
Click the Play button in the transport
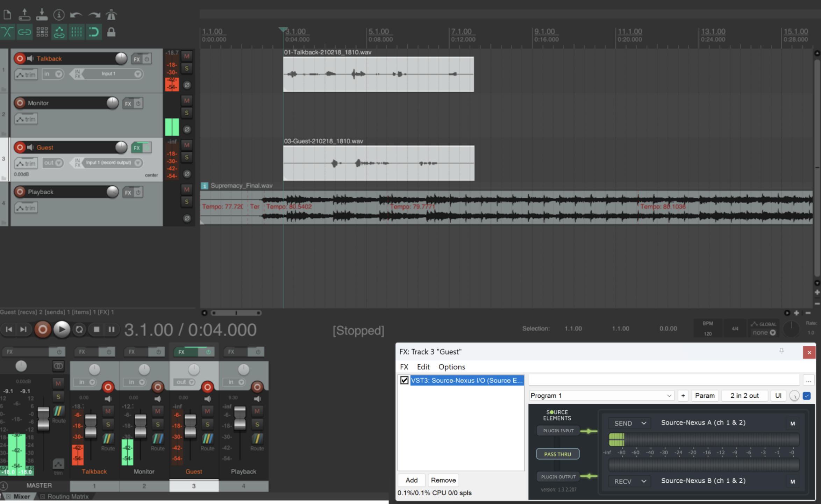[x=62, y=329]
